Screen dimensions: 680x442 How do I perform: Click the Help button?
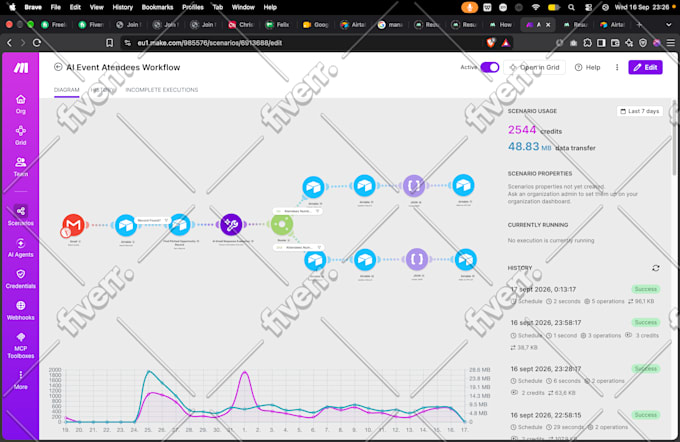click(x=588, y=67)
